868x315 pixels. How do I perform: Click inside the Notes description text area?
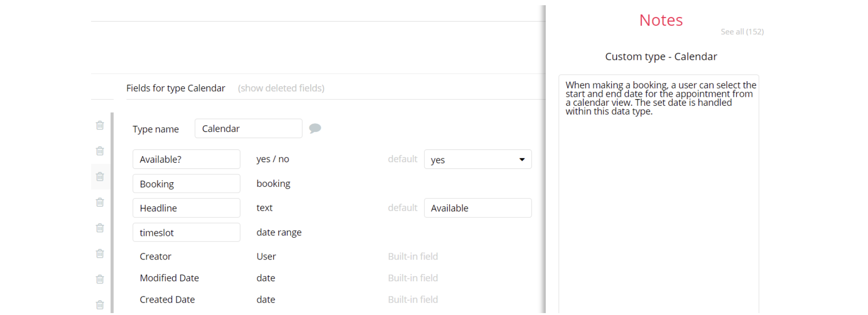pyautogui.click(x=658, y=199)
